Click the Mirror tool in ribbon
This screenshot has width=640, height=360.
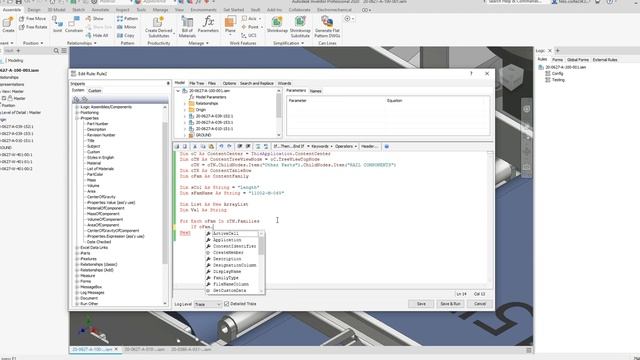(127, 27)
